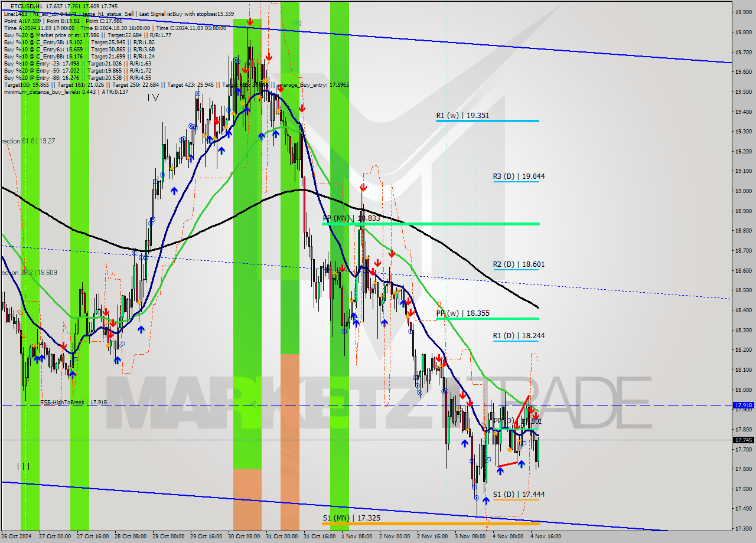Viewport: 756px width, 543px height.
Task: Click the '26 Oct 2024' date axis label
Action: pyautogui.click(x=16, y=537)
